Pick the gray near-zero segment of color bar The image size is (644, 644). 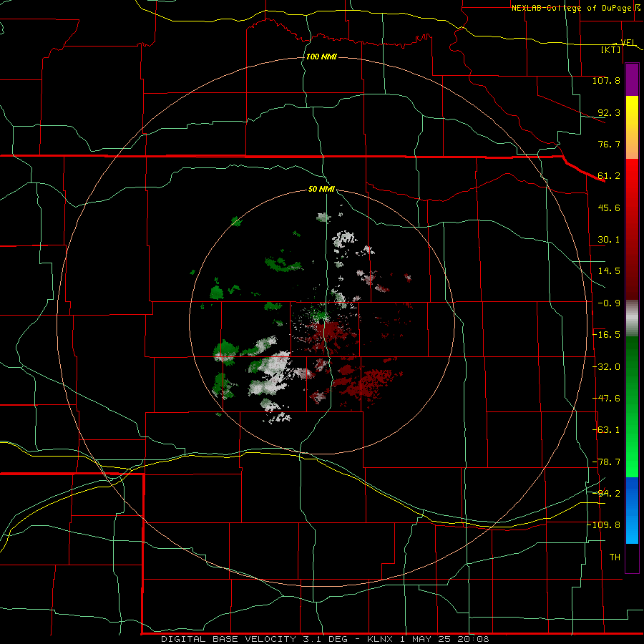click(x=632, y=318)
